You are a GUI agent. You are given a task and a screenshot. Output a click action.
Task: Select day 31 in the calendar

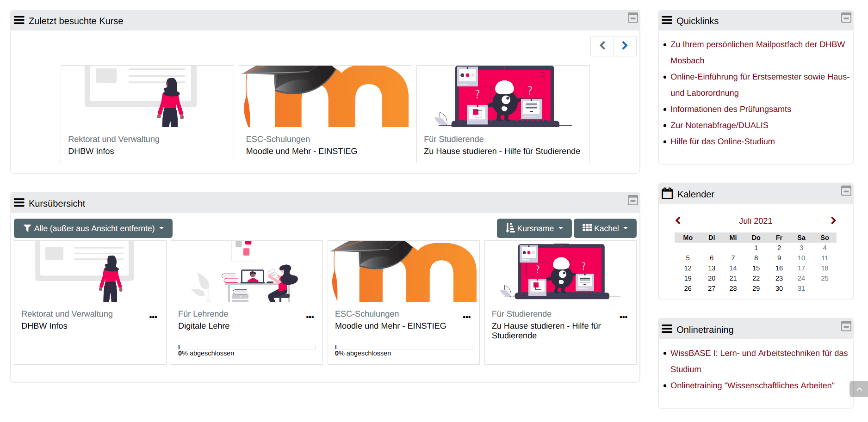801,288
